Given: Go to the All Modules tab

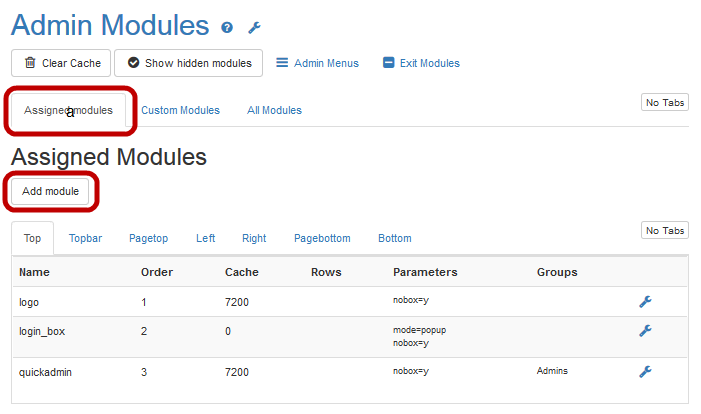Looking at the screenshot, I should click(274, 110).
